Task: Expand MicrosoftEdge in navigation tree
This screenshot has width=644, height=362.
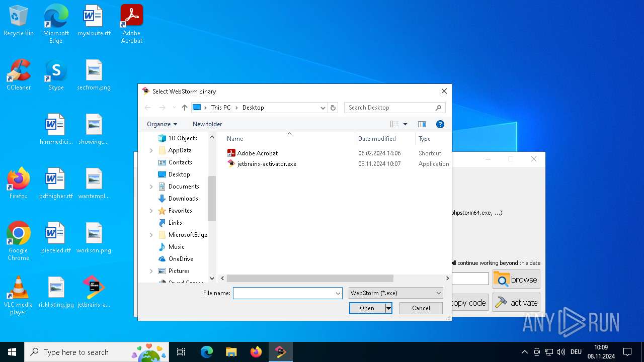Action: (x=151, y=235)
